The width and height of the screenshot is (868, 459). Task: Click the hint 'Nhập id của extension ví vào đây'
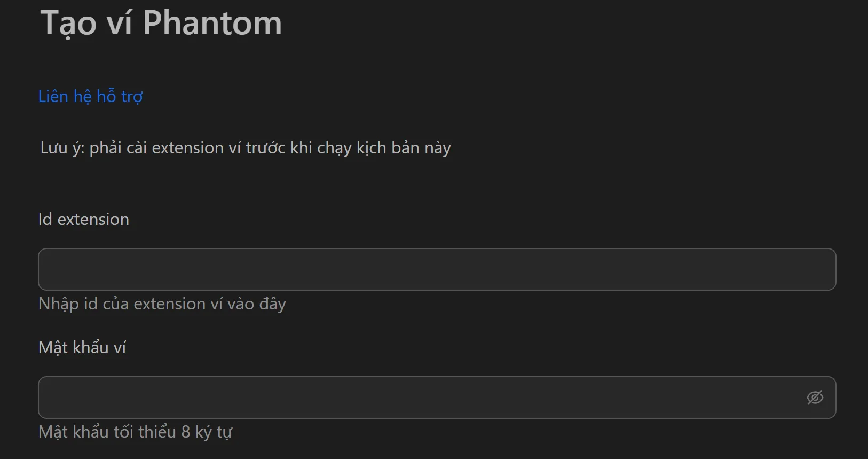[162, 304]
